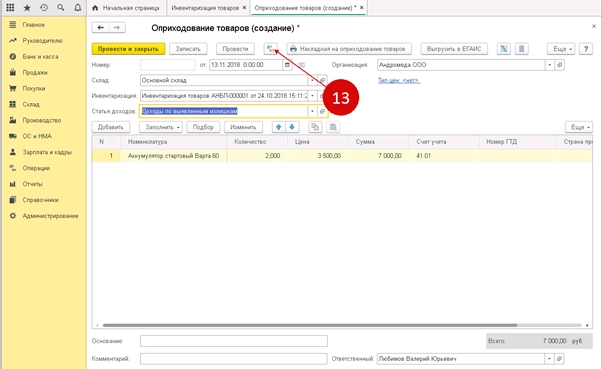Click Записать button
This screenshot has height=369, width=602.
click(188, 49)
